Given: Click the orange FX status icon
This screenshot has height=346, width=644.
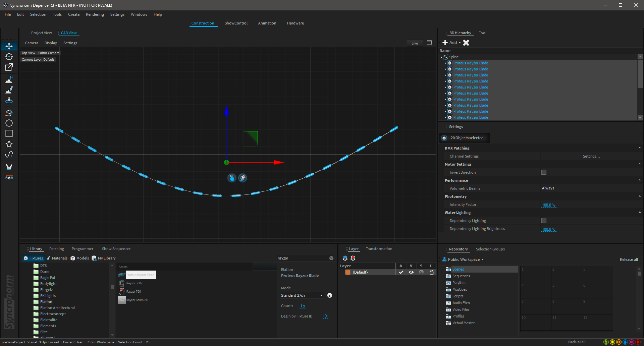Looking at the screenshot, I should (619, 342).
